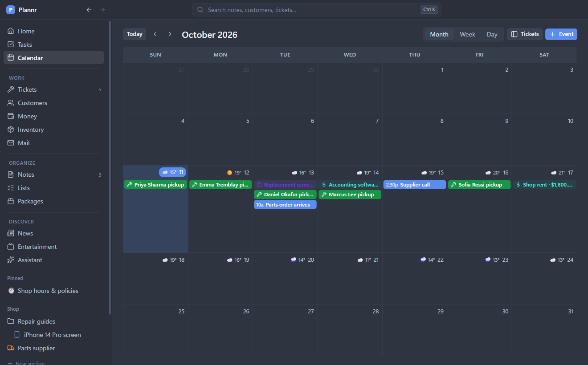Open Packages in the sidebar
Screen dimensions: 588x365
(54, 201)
